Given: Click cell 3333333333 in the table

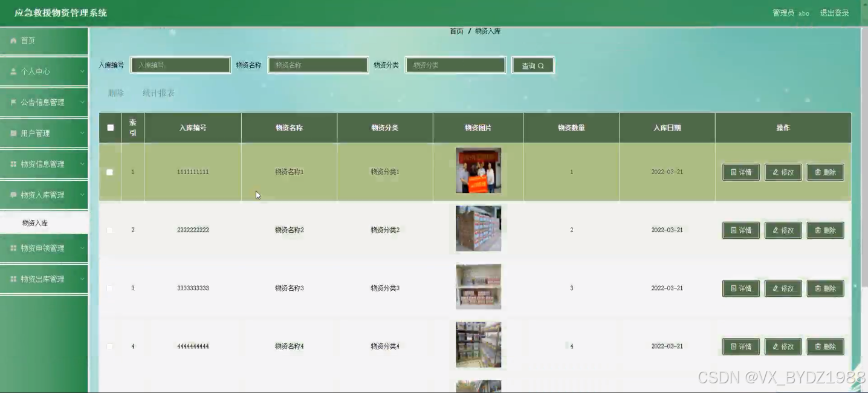Looking at the screenshot, I should pyautogui.click(x=193, y=288).
